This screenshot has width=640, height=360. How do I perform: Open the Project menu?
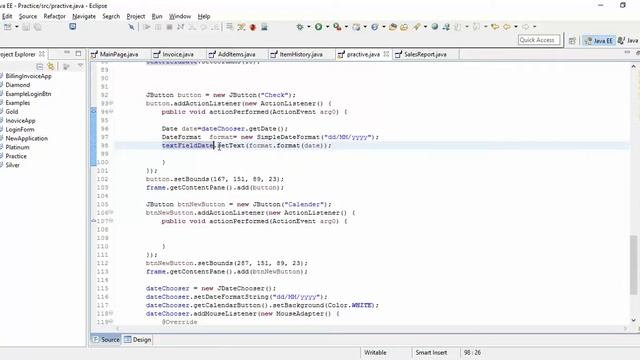136,16
